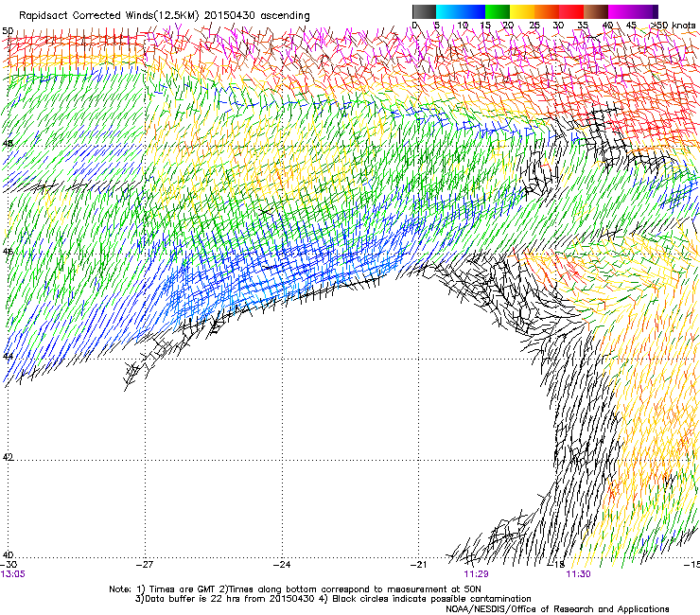The image size is (700, 615).
Task: Click the note 'Times are GMT' line
Action: [x=295, y=589]
